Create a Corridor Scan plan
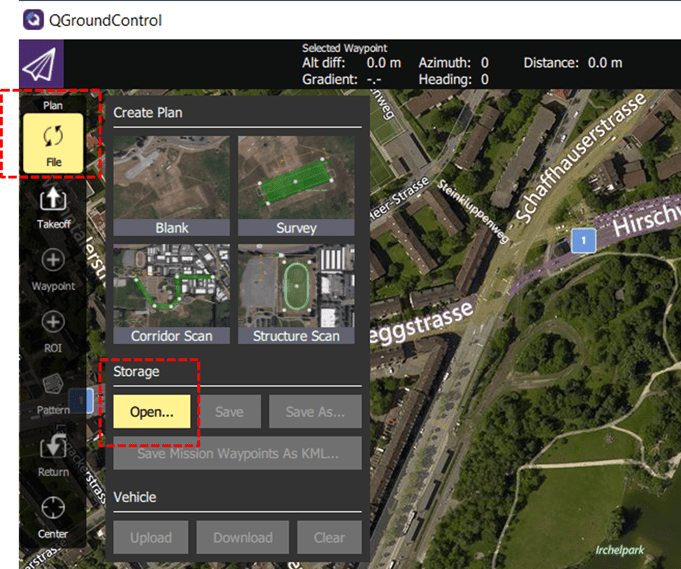The height and width of the screenshot is (569, 681). pyautogui.click(x=172, y=294)
